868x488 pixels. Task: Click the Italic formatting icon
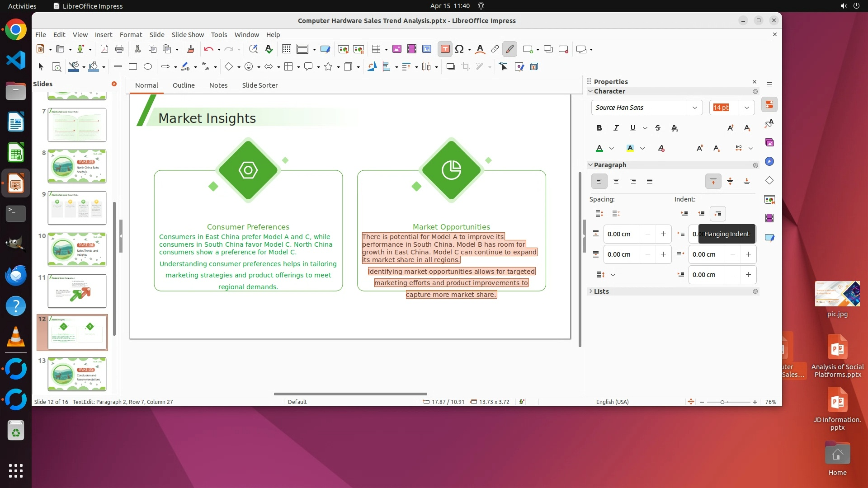click(616, 128)
